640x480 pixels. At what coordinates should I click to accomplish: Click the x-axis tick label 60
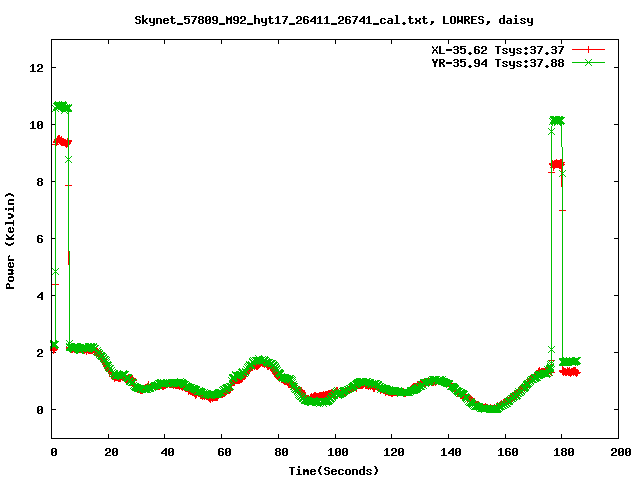(x=224, y=452)
